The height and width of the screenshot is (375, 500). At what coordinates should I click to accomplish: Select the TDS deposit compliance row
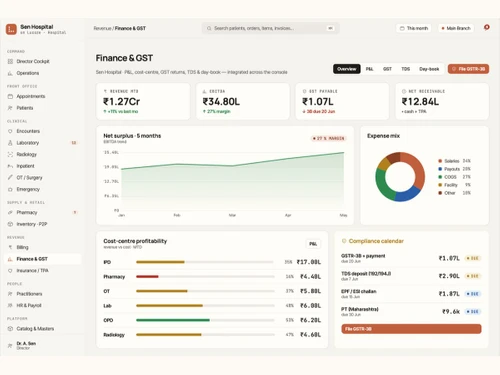tap(411, 276)
